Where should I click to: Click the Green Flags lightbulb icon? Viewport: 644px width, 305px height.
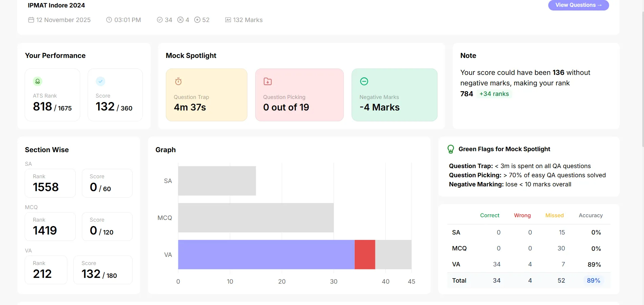[451, 149]
